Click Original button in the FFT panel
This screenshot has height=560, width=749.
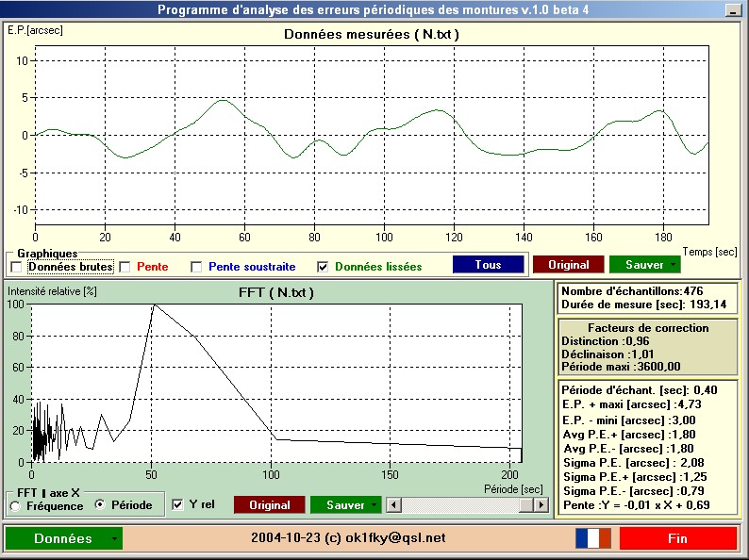click(269, 505)
